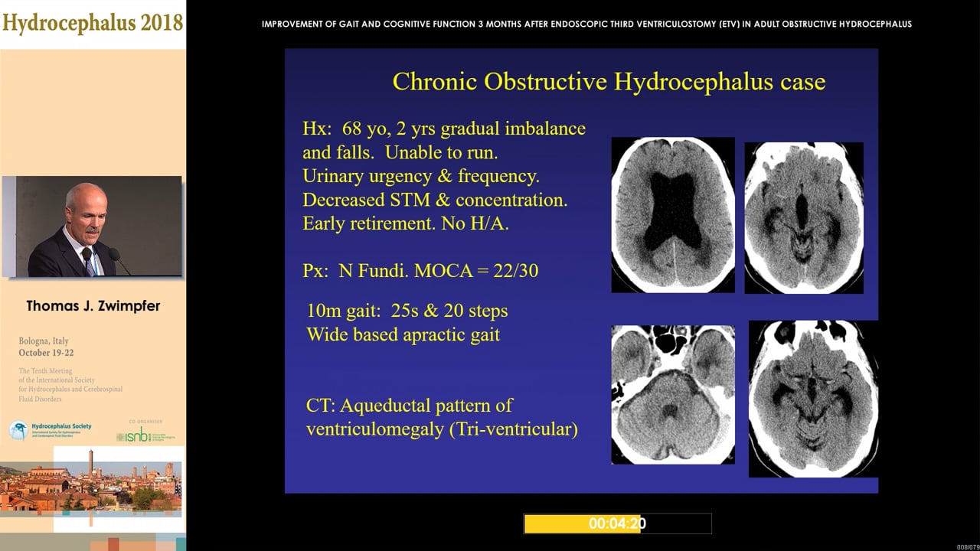Click the yellow timer progress bar
This screenshot has height=551, width=980.
(618, 523)
